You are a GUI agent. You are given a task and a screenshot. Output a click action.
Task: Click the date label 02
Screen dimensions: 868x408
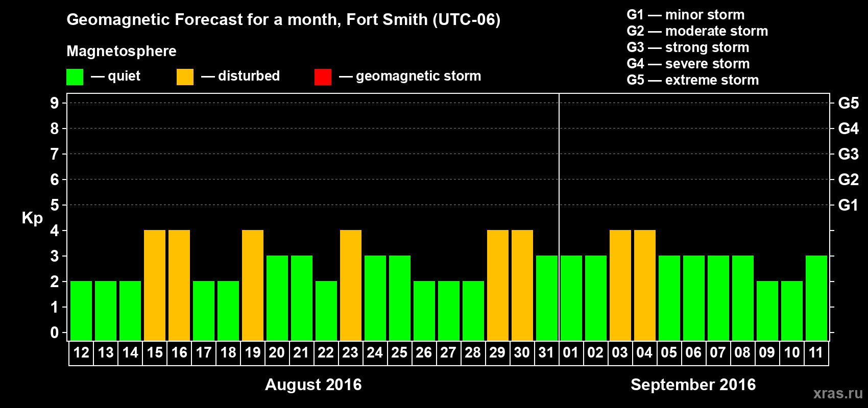596,353
